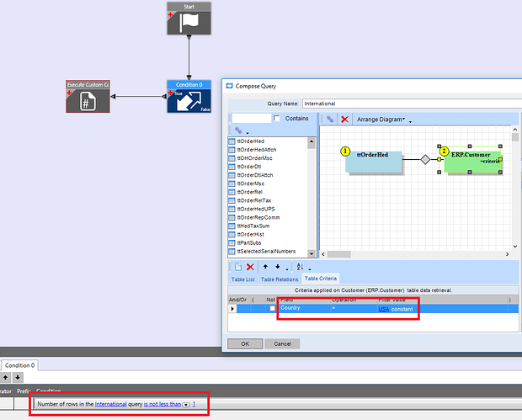Select ttOrderHed table in diagram
Viewport: 522px width, 420px height.
click(374, 162)
